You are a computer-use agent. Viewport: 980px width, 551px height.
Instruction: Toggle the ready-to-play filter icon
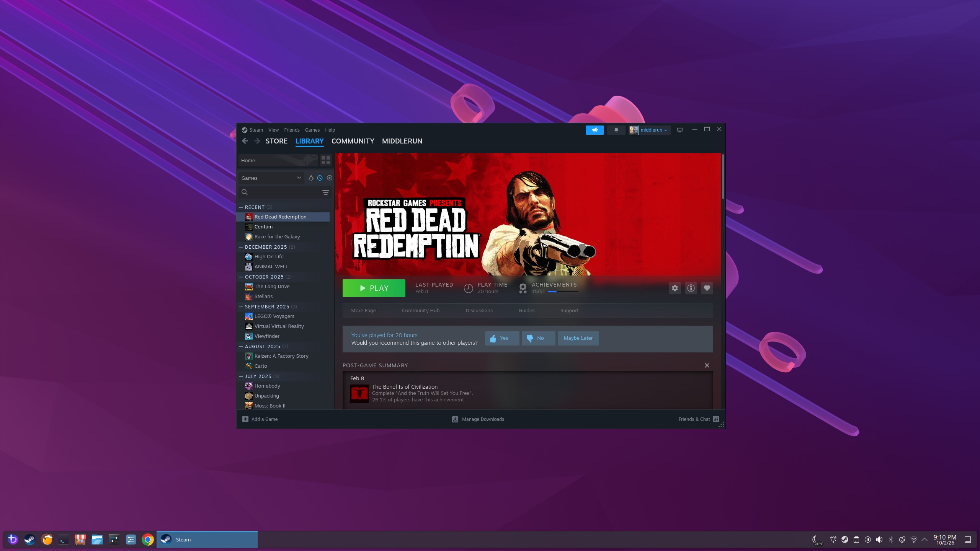330,178
